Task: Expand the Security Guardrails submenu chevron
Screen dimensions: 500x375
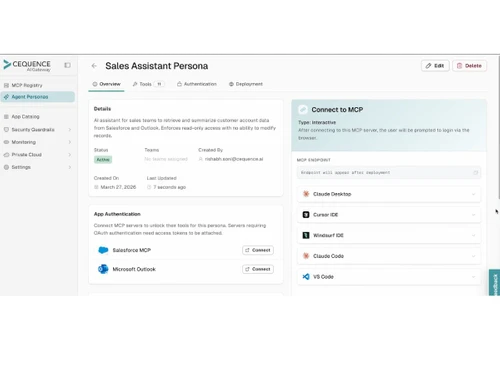Action: [x=70, y=129]
